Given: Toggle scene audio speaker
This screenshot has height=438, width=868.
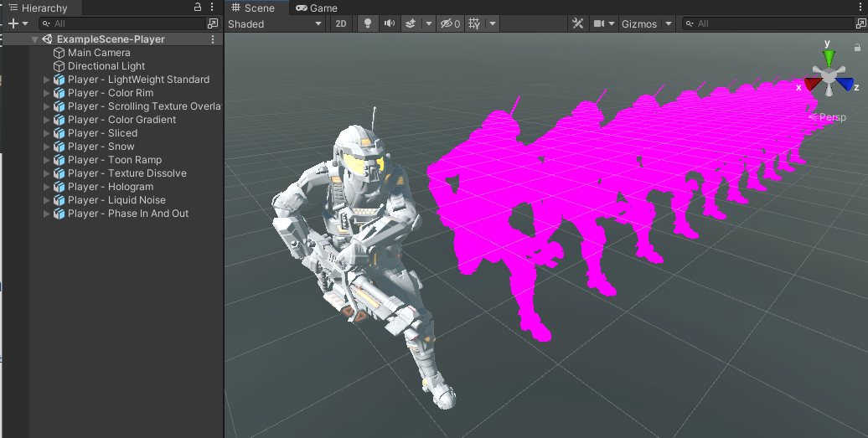Looking at the screenshot, I should 390,23.
